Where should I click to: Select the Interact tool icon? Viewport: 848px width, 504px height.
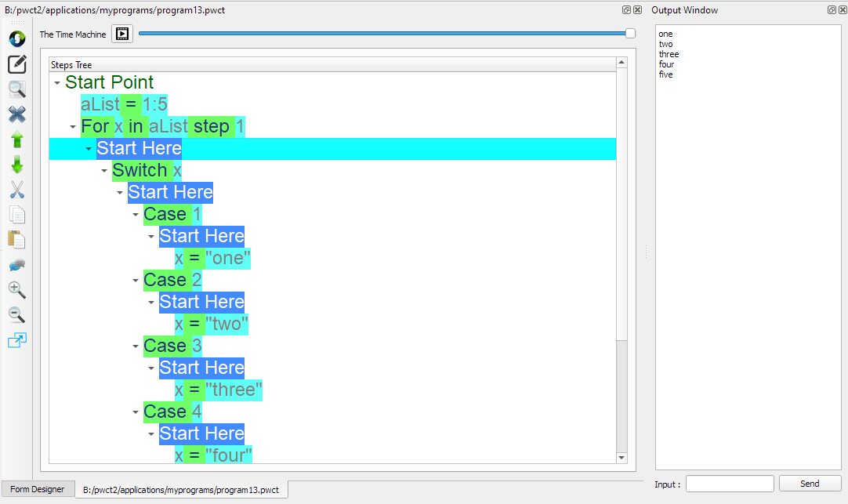pos(16,38)
